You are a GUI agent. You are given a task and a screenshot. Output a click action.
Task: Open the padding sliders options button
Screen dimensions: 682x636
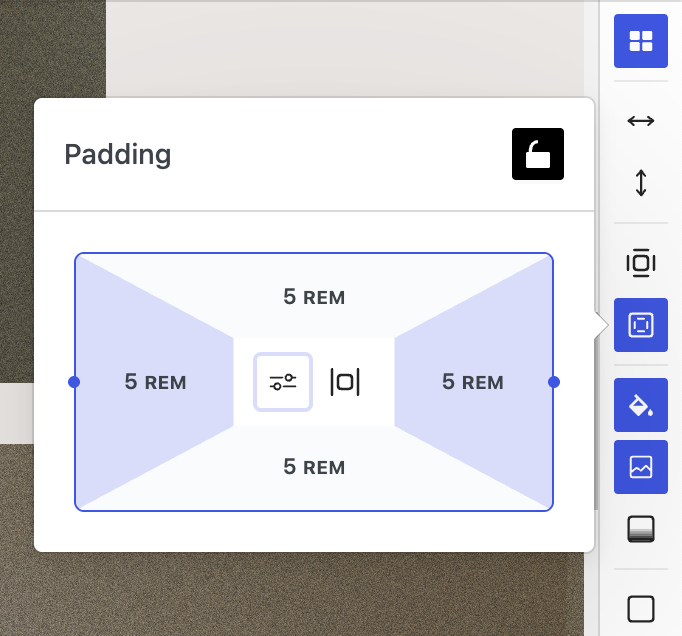283,382
